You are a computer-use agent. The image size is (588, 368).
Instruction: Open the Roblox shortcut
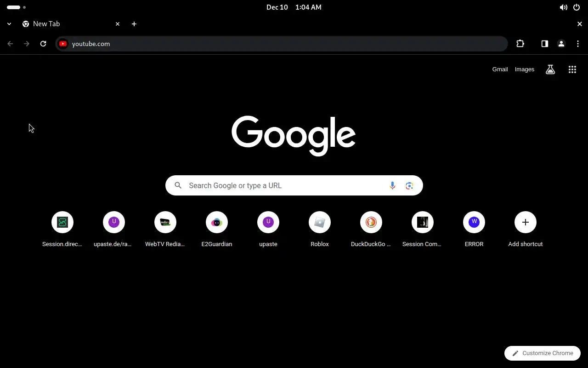320,229
